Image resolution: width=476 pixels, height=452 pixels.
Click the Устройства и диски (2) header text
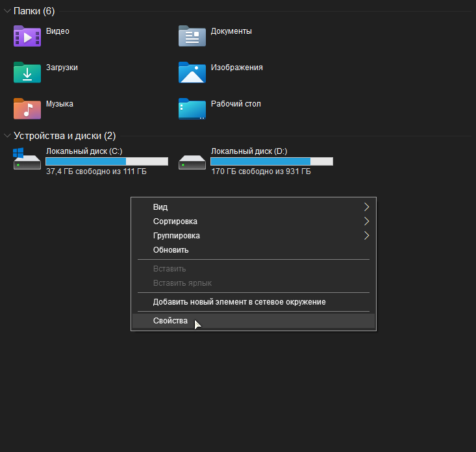(65, 136)
